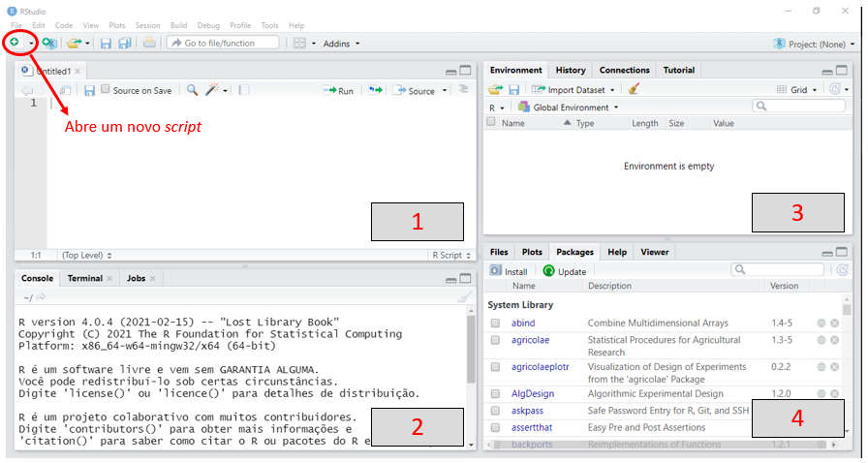Click the Go to file/function field
The height and width of the screenshot is (463, 868).
(x=223, y=43)
